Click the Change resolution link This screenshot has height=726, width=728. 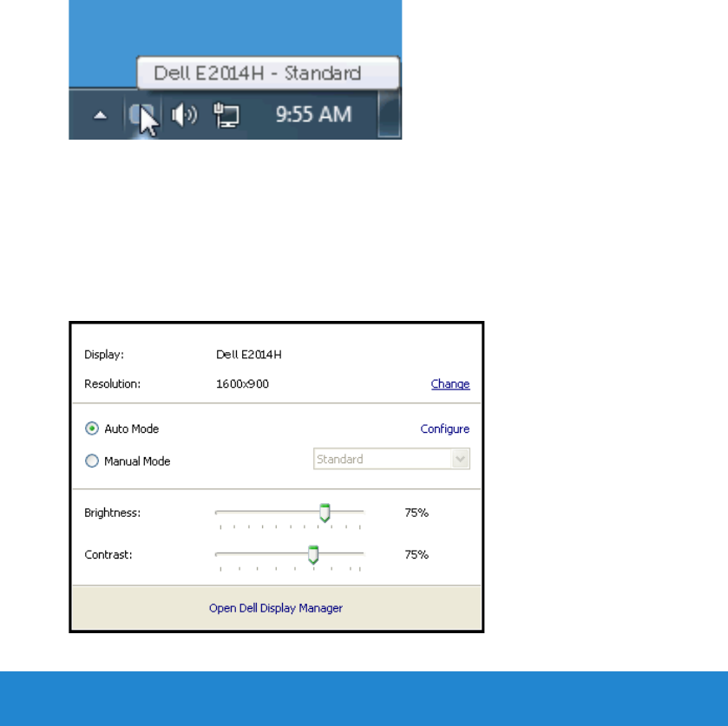click(x=449, y=384)
